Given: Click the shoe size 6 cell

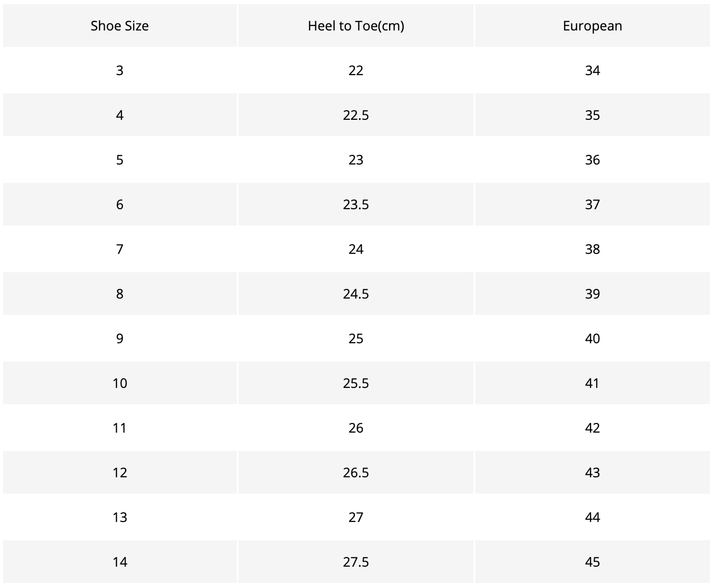Looking at the screenshot, I should tap(120, 205).
